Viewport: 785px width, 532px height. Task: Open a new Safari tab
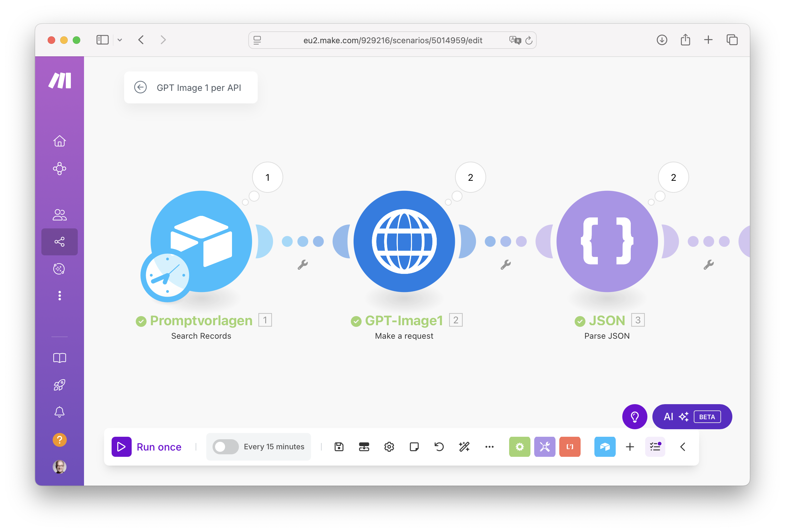click(x=708, y=40)
